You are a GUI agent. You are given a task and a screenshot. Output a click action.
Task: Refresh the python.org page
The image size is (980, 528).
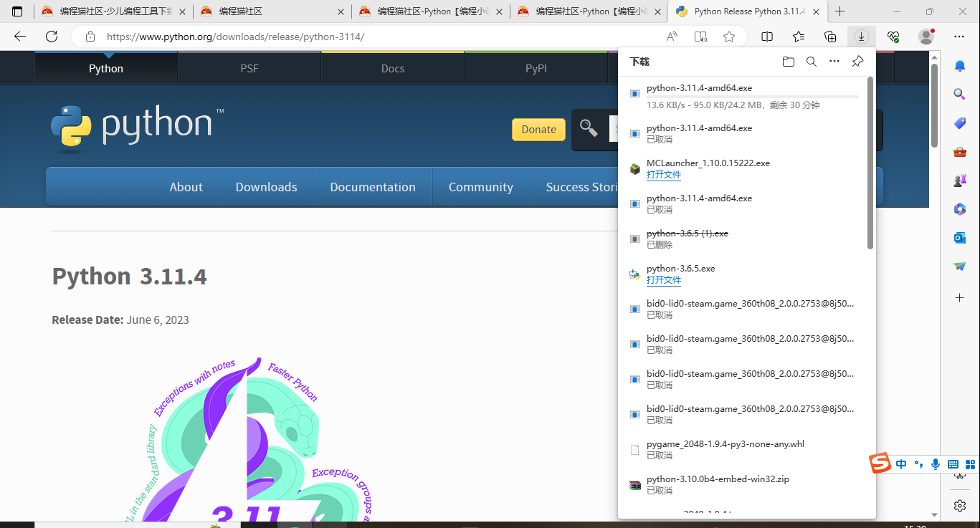coord(52,37)
